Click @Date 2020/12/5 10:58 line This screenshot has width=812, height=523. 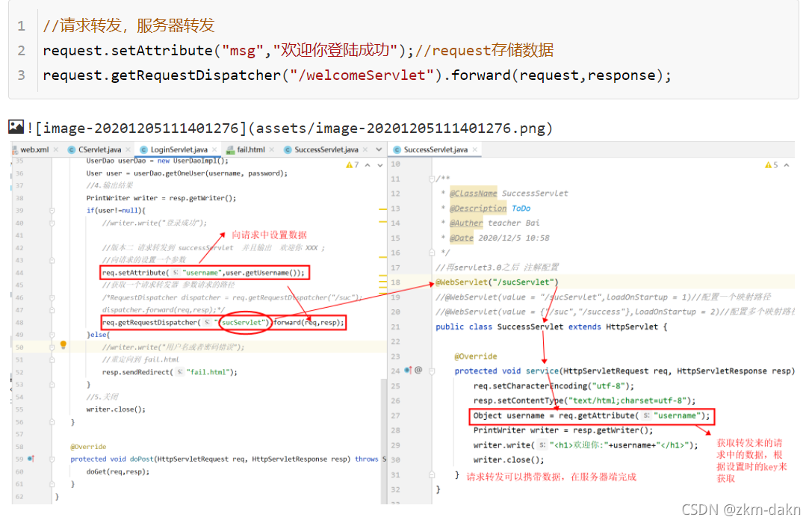(x=499, y=238)
